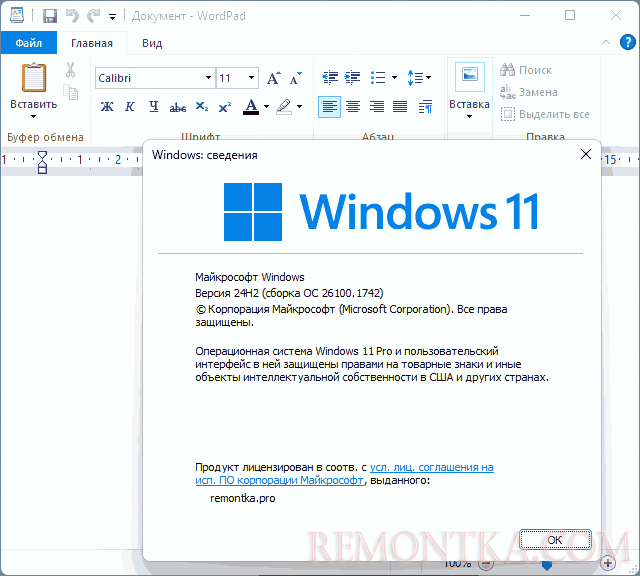Click the zoom in plus button

pos(608,563)
